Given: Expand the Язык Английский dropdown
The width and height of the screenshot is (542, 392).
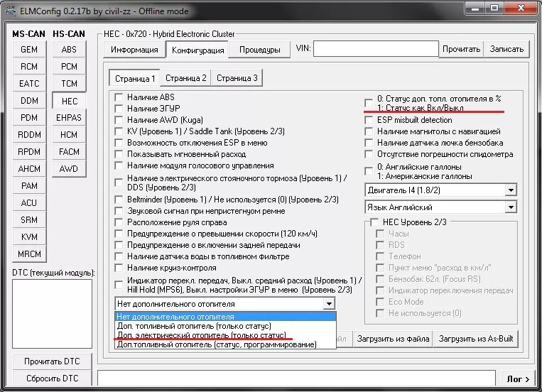Looking at the screenshot, I should point(511,207).
